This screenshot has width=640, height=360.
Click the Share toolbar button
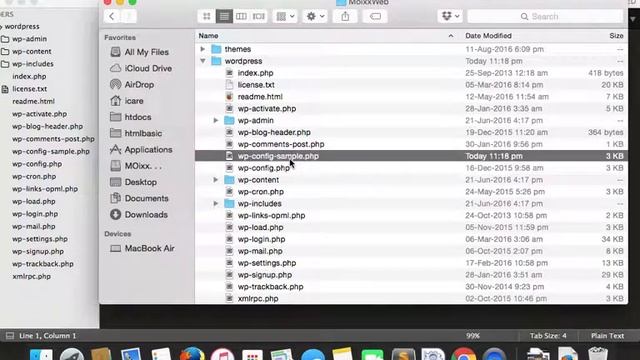point(345,16)
